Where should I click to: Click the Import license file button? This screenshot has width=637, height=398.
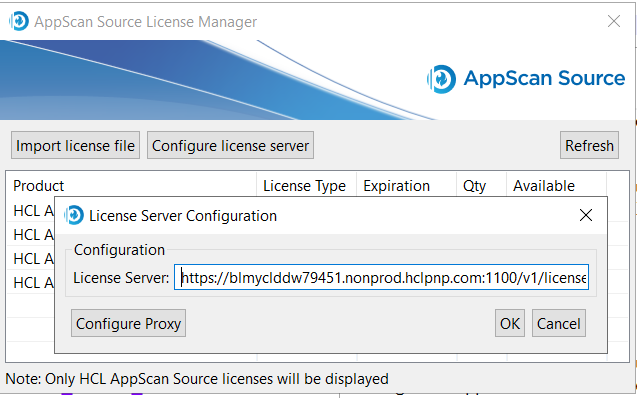click(x=76, y=145)
